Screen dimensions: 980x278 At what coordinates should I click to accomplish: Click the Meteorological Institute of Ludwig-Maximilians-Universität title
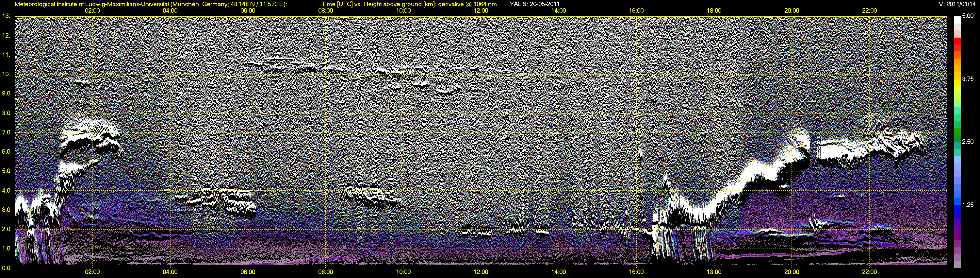point(151,4)
